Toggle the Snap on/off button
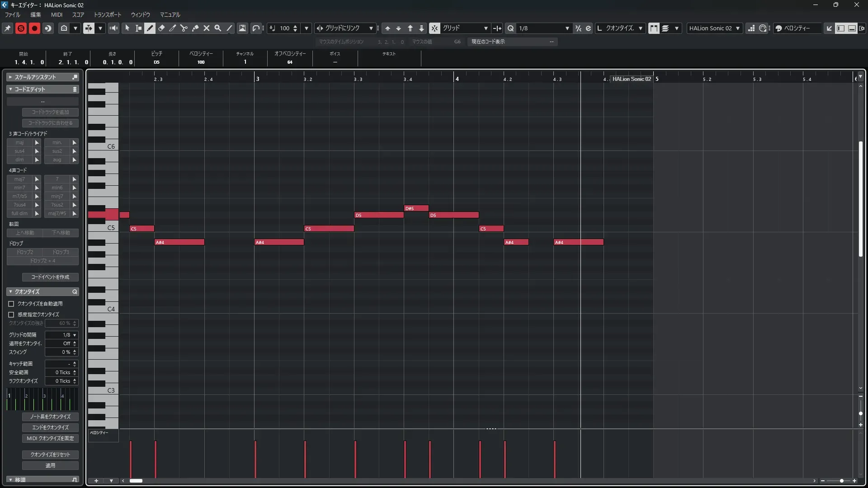 (x=434, y=28)
